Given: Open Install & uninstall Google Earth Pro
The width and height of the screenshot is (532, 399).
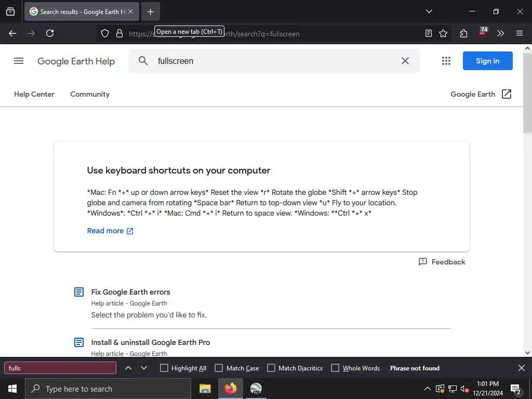Looking at the screenshot, I should tap(150, 342).
